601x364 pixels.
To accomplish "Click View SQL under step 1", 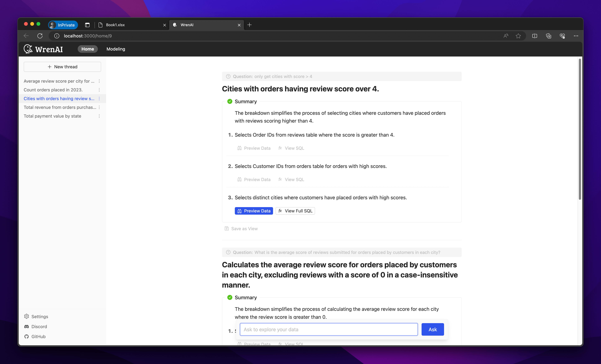I will (x=291, y=148).
